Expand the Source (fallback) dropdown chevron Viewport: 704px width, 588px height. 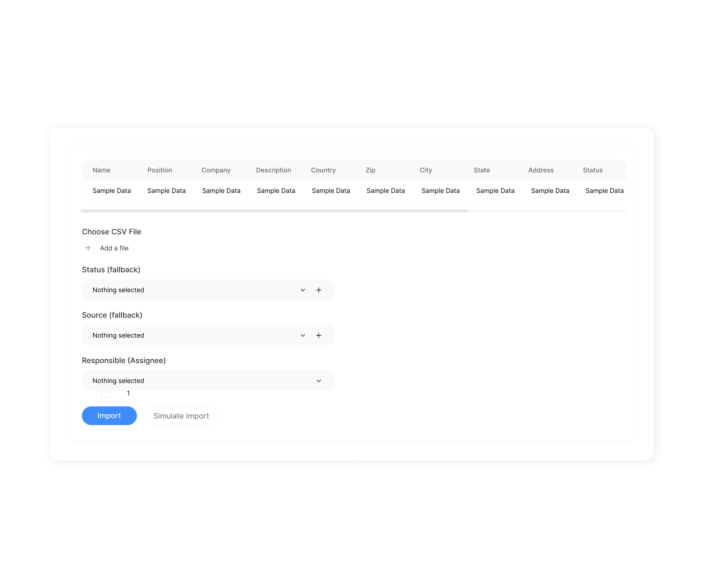pyautogui.click(x=303, y=335)
